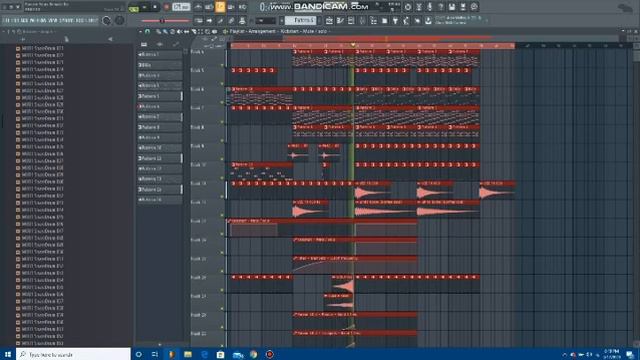
Task: Mute Track 6 using its green dot
Action: pos(222,102)
